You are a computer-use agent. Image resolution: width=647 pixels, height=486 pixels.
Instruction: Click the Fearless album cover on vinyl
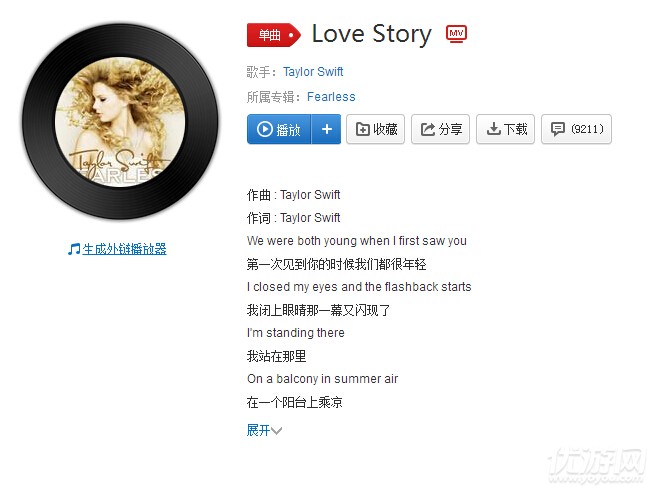pos(120,122)
